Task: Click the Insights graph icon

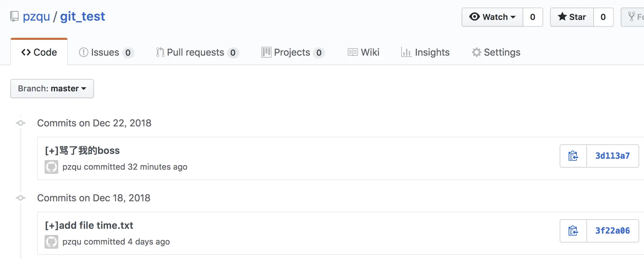Action: pyautogui.click(x=406, y=52)
